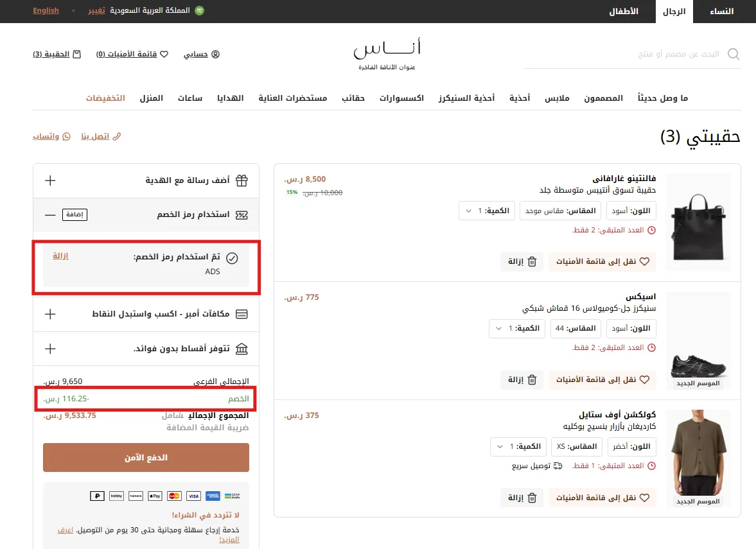Open the ساعات watches menu
Image resolution: width=756 pixels, height=549 pixels.
point(190,98)
